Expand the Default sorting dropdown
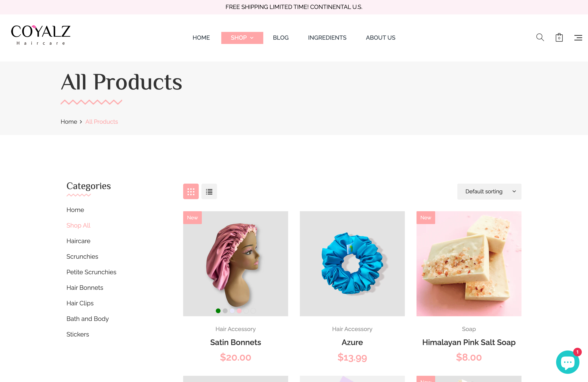Image resolution: width=588 pixels, height=382 pixels. click(x=489, y=192)
